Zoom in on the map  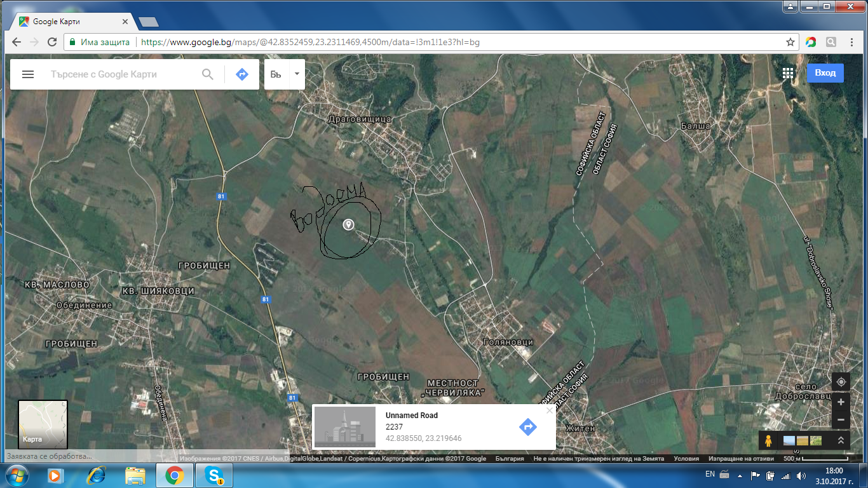(841, 402)
